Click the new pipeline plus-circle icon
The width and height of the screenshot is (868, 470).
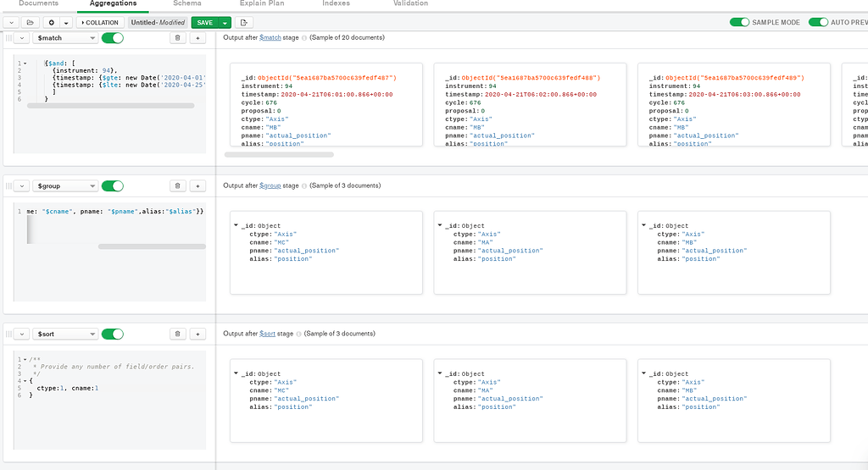52,23
